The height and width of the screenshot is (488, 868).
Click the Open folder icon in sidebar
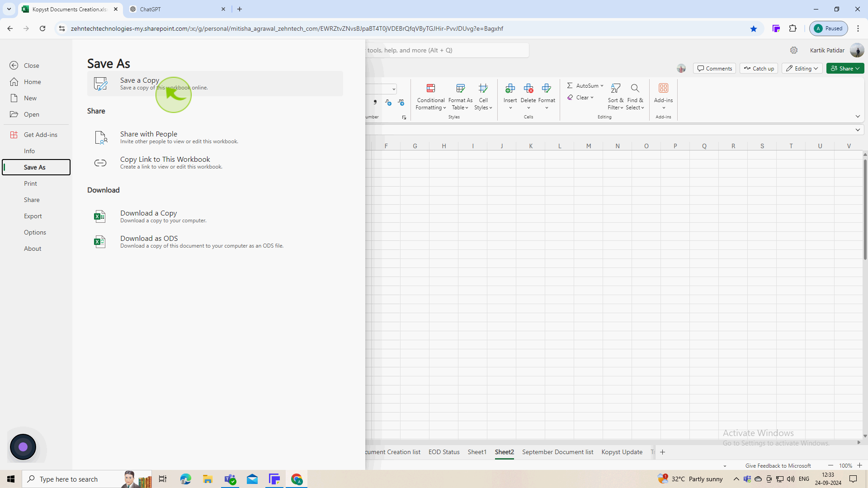click(14, 114)
